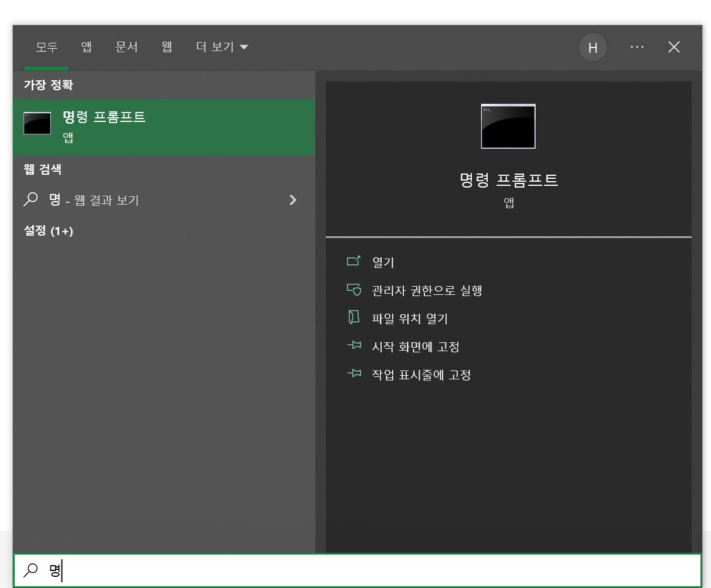This screenshot has width=711, height=588.
Task: Click the pin icon beside 작업 표시줄에 고정
Action: click(x=353, y=373)
